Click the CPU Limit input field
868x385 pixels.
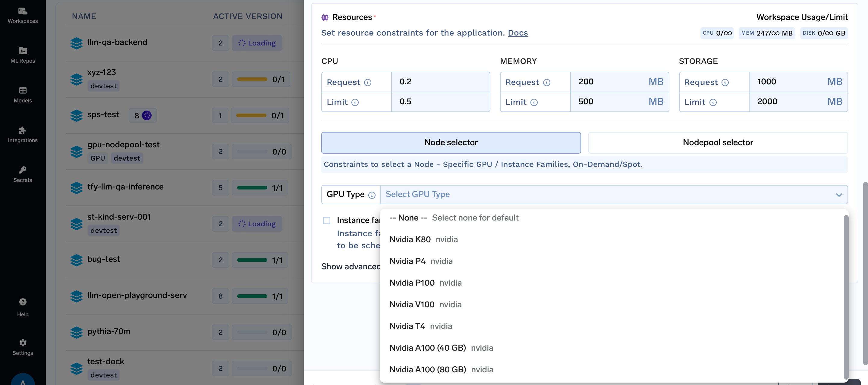[x=440, y=102]
